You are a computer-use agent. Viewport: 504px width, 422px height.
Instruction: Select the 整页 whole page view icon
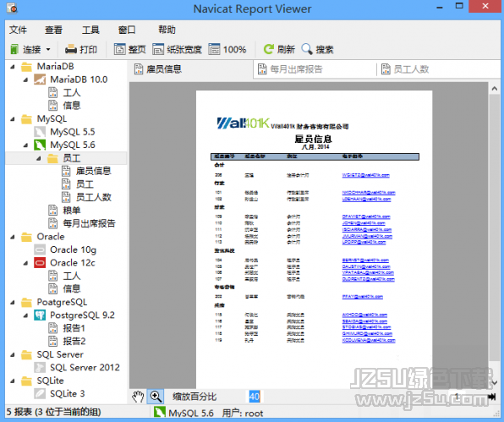pos(119,49)
